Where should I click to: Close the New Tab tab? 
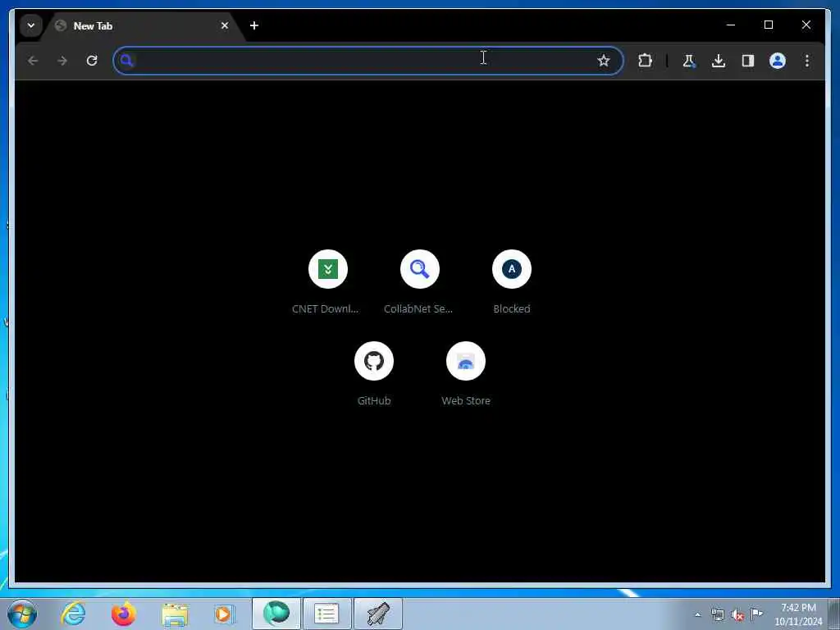pos(225,25)
